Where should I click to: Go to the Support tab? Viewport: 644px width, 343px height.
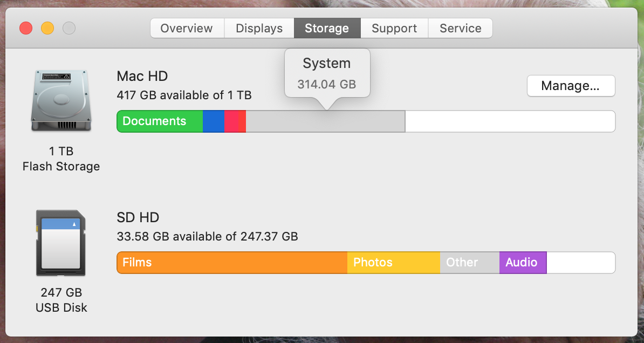394,29
